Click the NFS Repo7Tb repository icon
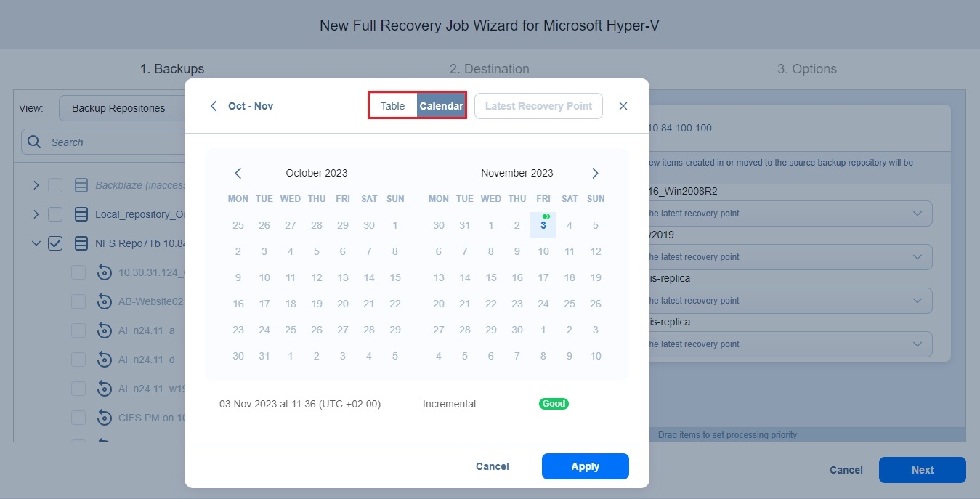This screenshot has height=499, width=980. coord(81,243)
